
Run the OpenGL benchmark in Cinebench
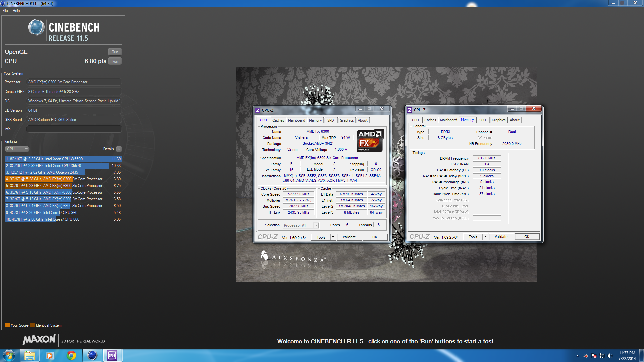(115, 52)
